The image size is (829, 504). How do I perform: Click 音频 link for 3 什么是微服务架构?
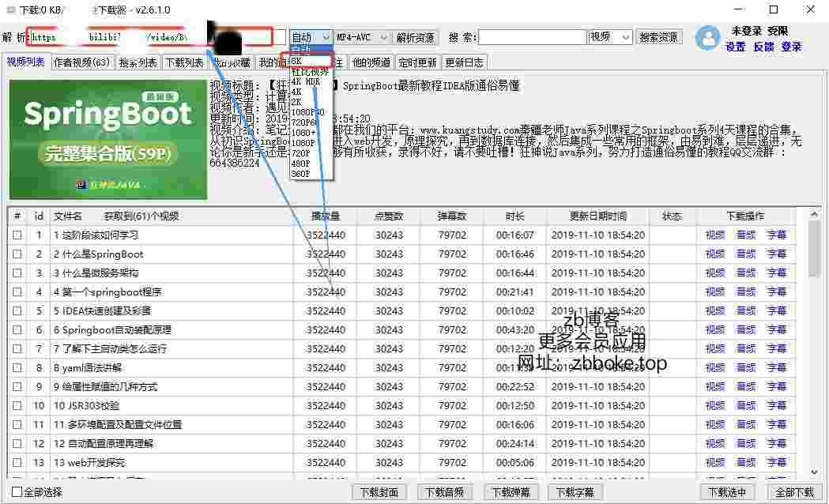point(745,273)
